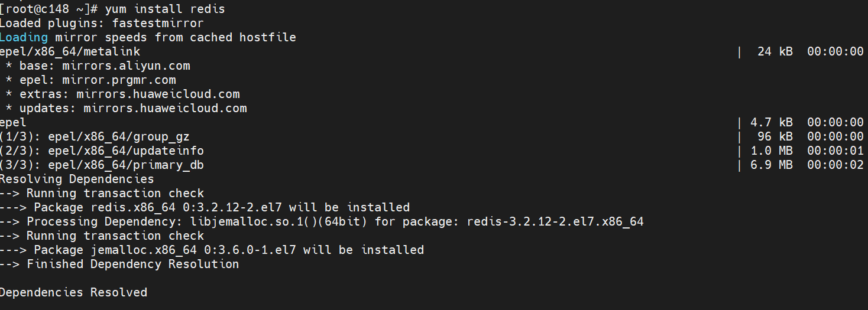Click the cyan 'Loading' word
Screen dimensions: 868x310
(x=23, y=37)
